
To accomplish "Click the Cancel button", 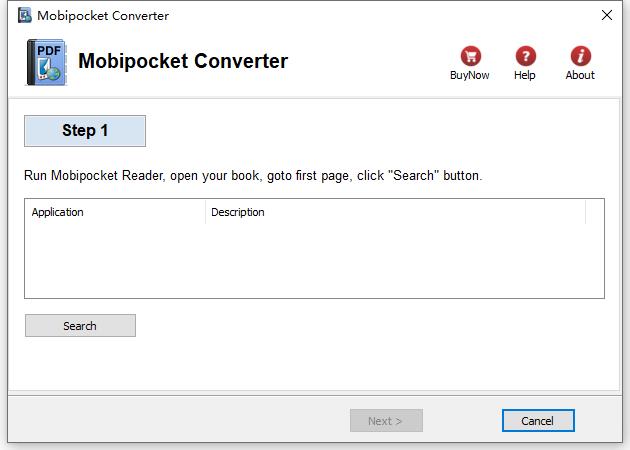I will (x=538, y=421).
